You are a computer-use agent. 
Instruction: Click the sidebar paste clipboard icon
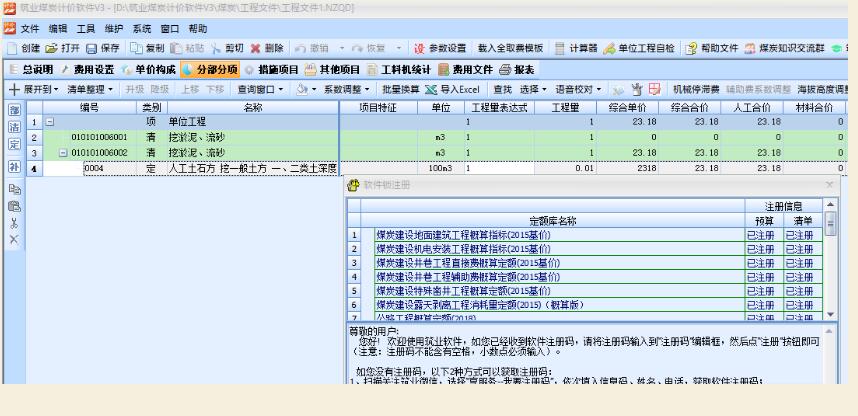pos(14,206)
